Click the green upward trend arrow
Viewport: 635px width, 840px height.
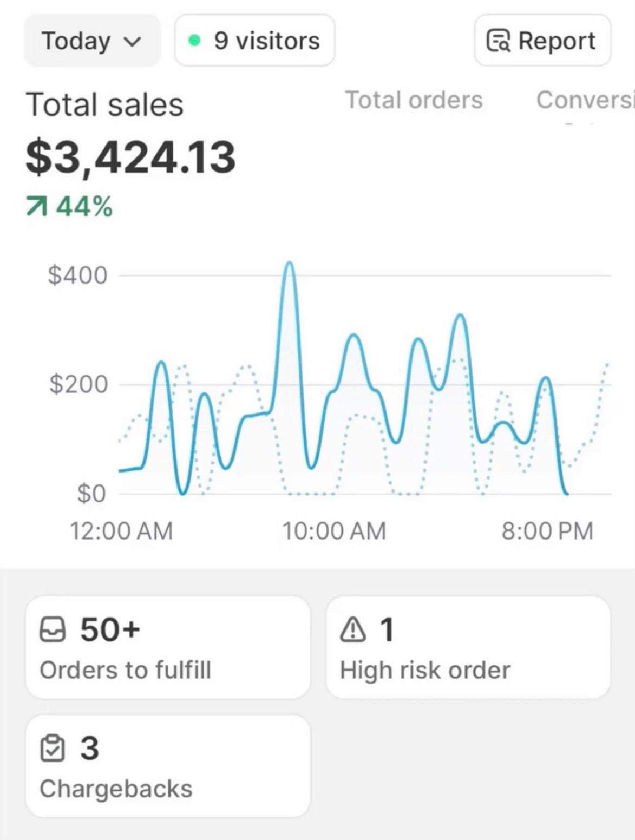tap(36, 206)
